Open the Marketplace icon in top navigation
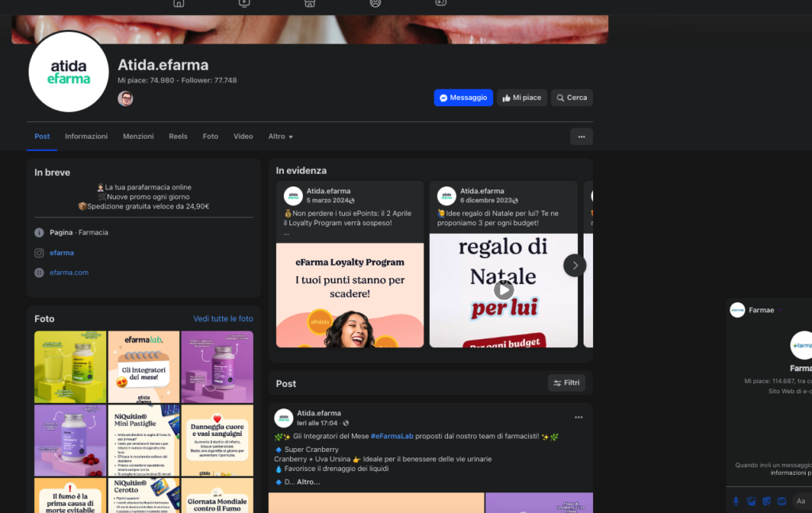 pyautogui.click(x=310, y=3)
